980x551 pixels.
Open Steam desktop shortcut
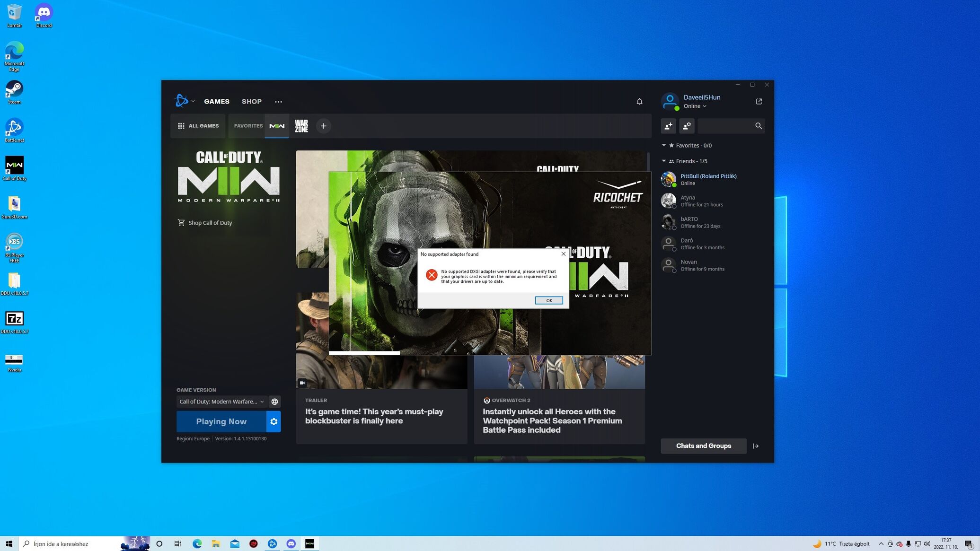tap(14, 92)
